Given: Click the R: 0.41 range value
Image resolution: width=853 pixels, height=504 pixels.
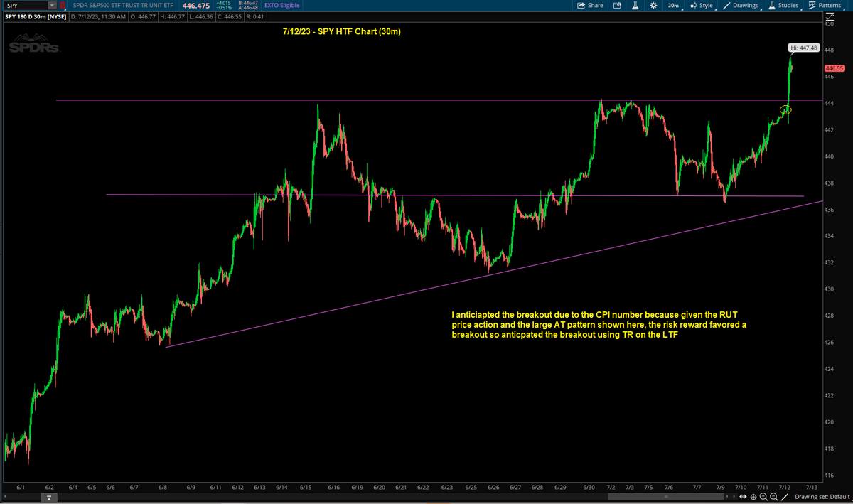Looking at the screenshot, I should point(254,16).
